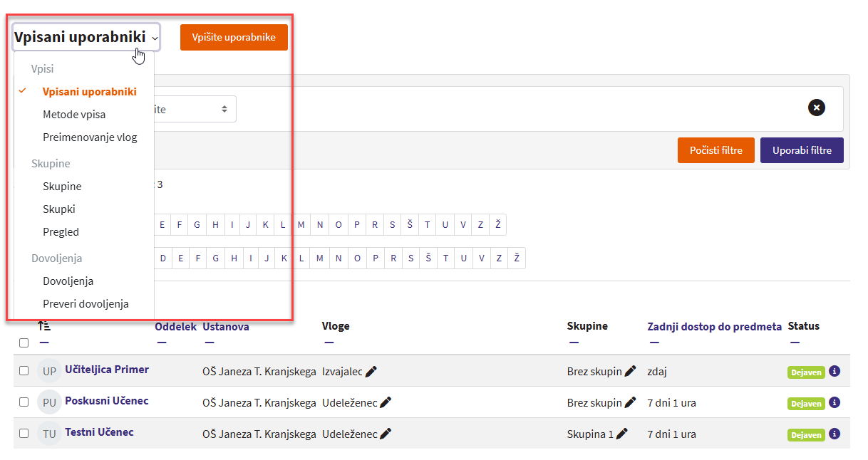Choose Preveri dovoljenja menu entry
The height and width of the screenshot is (460, 868).
point(86,304)
